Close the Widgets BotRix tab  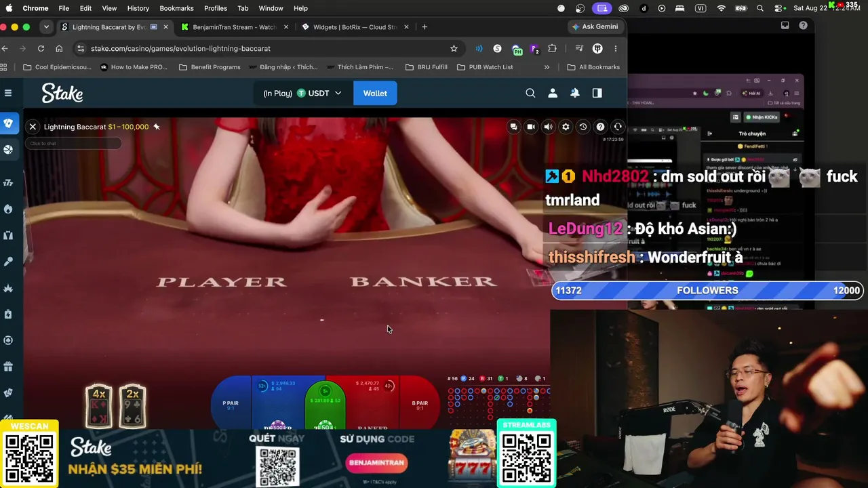(x=407, y=27)
